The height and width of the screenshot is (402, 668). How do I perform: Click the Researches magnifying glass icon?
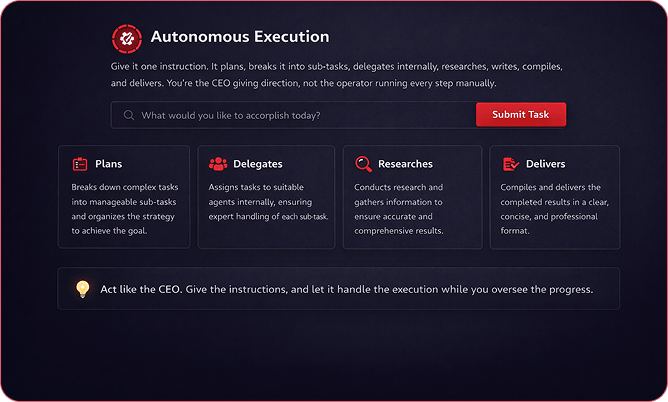(x=363, y=164)
